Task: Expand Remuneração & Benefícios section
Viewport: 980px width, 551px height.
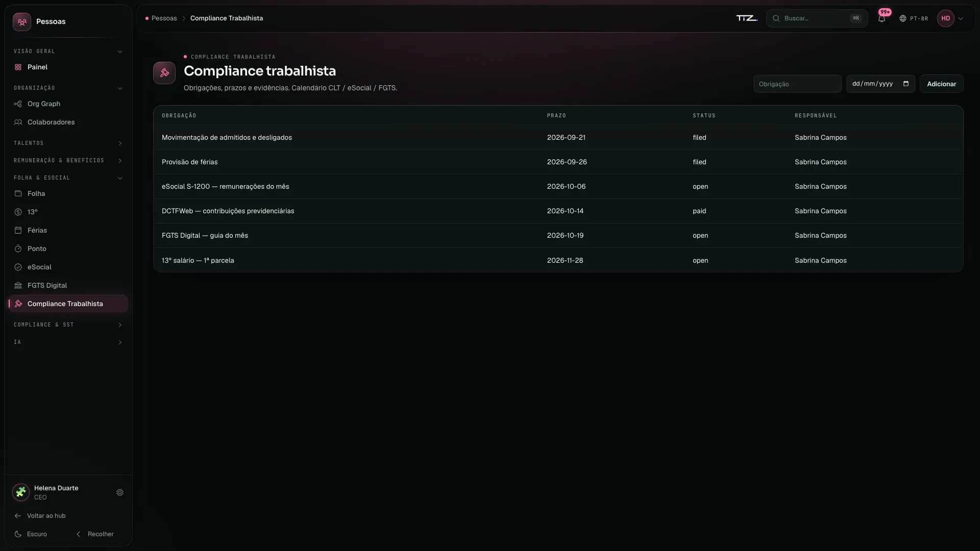Action: [x=68, y=161]
